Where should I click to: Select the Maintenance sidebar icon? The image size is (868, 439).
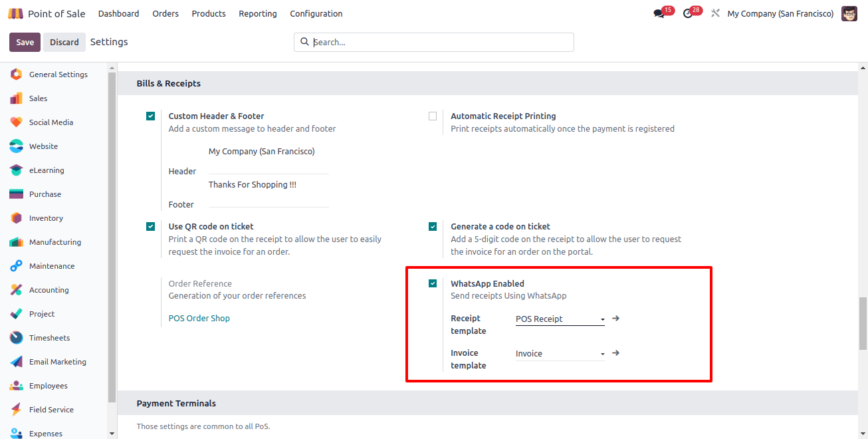pos(17,266)
